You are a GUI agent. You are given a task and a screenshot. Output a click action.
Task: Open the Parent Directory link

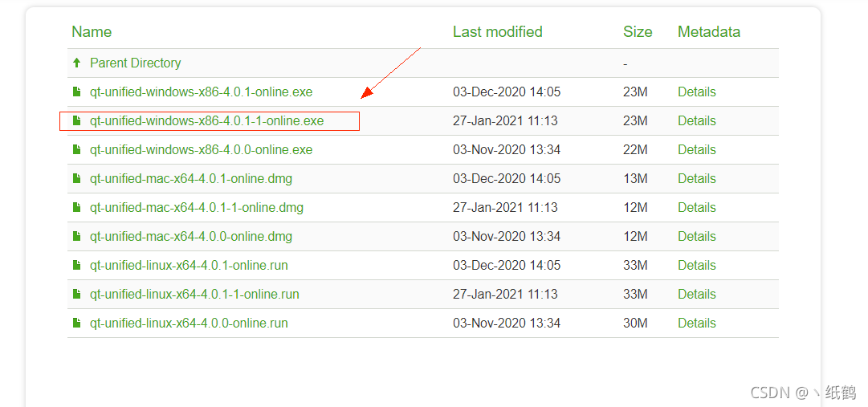pos(135,63)
